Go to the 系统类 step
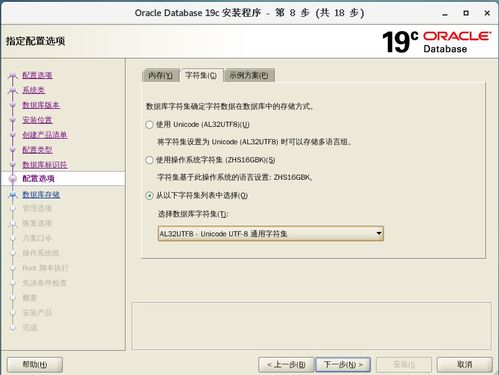The image size is (499, 375). [x=34, y=90]
